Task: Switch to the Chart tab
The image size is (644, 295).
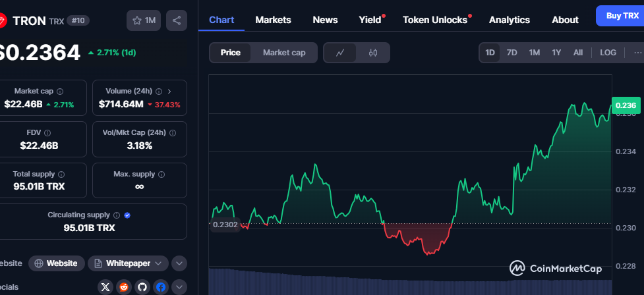Action: (x=221, y=20)
